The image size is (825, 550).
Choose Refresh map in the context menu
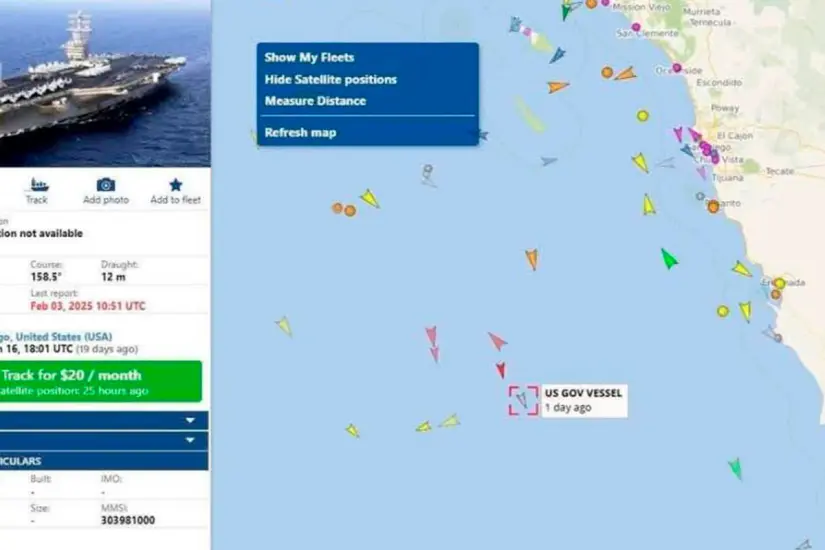(300, 133)
